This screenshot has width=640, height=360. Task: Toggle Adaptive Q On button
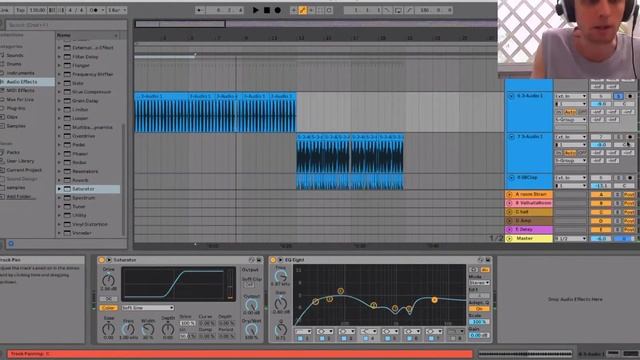tap(479, 309)
